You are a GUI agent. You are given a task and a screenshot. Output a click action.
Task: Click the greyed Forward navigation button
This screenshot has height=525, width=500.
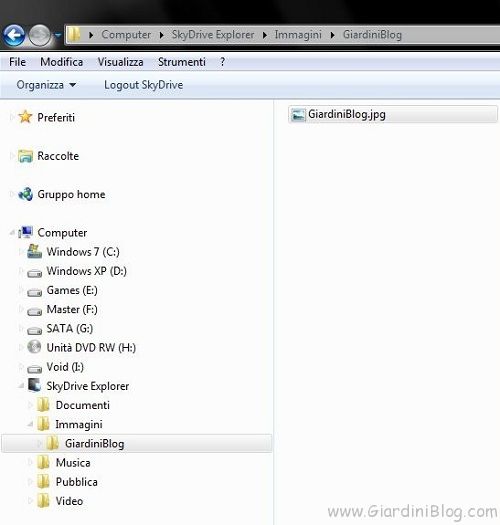tap(40, 35)
